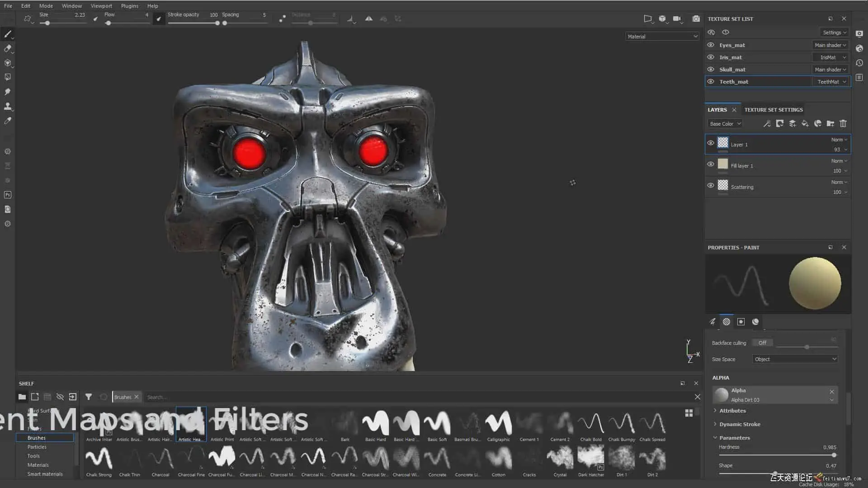Hide the Skull_mat texture set
This screenshot has width=868, height=488.
coord(711,69)
